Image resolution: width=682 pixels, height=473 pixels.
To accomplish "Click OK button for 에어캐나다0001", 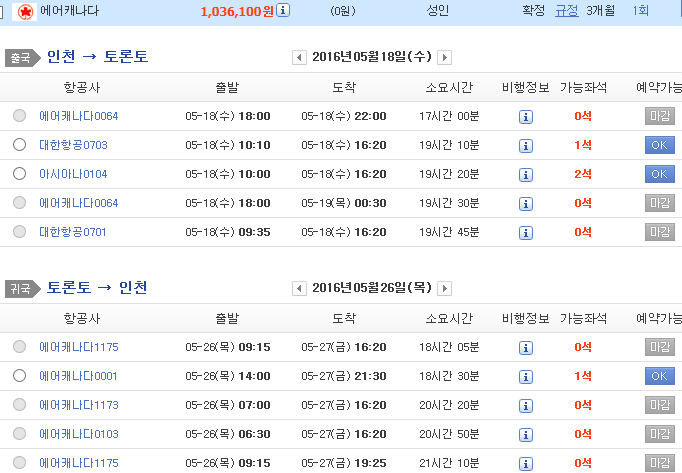I will (x=659, y=376).
